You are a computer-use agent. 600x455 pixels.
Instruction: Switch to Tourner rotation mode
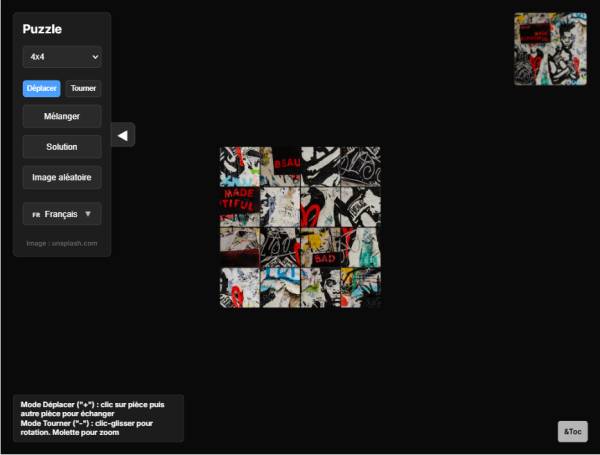click(x=83, y=88)
